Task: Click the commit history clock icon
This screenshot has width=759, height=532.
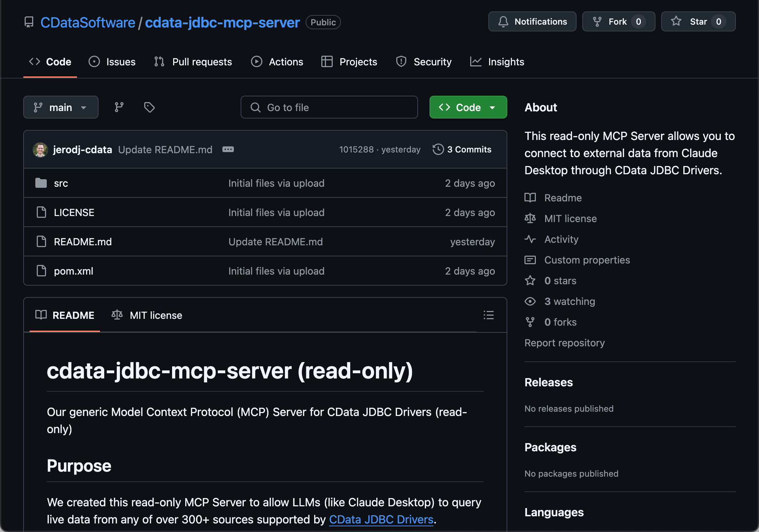Action: coord(438,149)
